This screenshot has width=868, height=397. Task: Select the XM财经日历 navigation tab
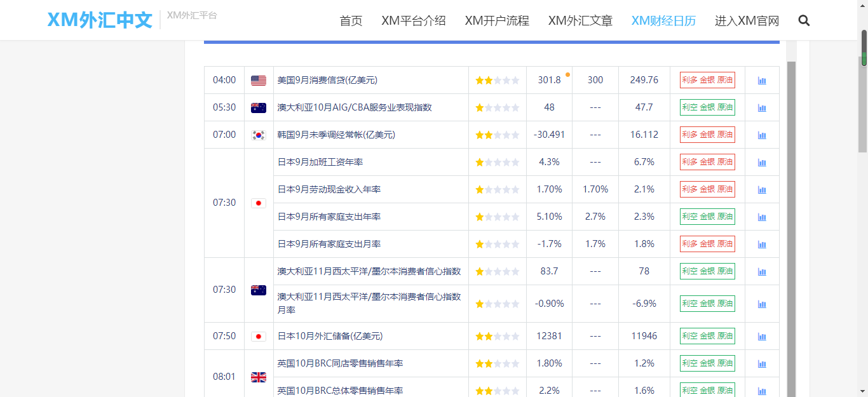pos(663,20)
